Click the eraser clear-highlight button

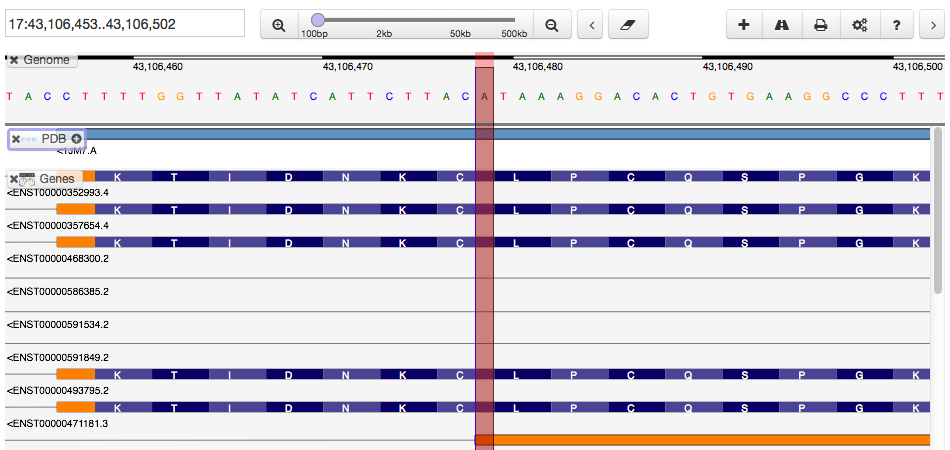pyautogui.click(x=628, y=25)
